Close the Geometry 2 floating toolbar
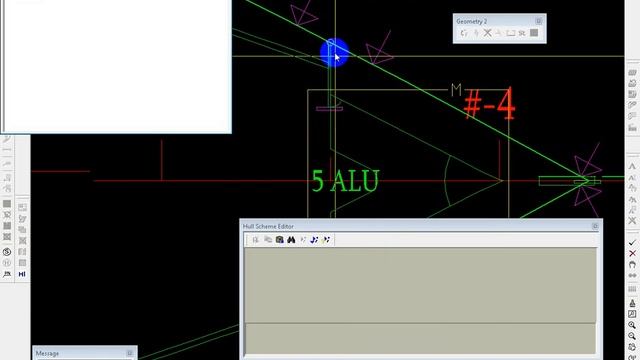Screen dimensions: 640x360 coord(538,21)
